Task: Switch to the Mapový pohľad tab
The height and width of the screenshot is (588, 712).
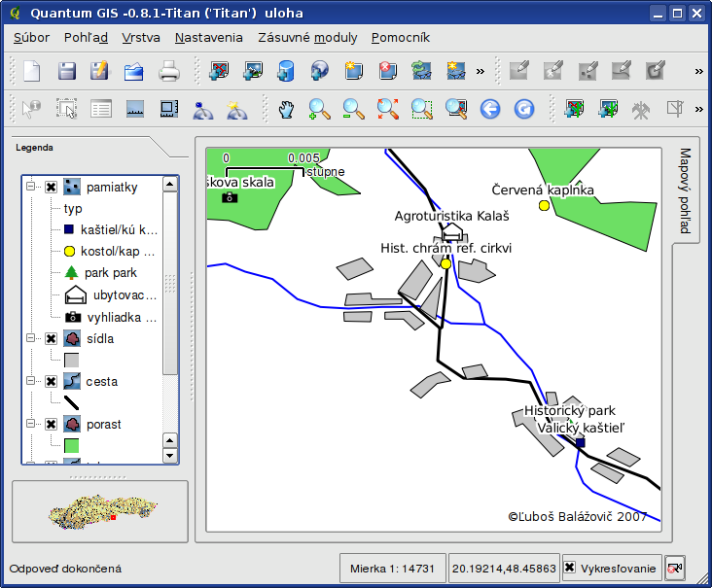Action: click(685, 190)
